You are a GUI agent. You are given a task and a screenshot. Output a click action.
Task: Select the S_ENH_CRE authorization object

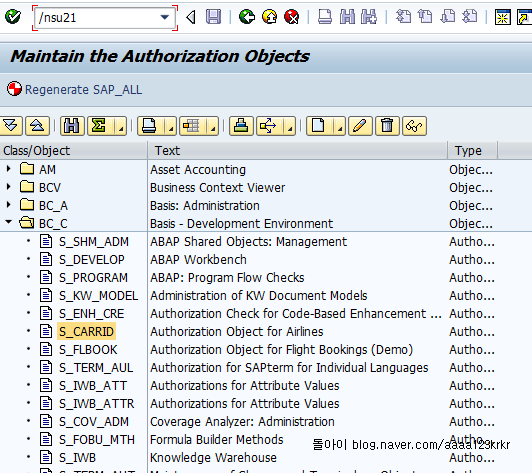pos(91,314)
